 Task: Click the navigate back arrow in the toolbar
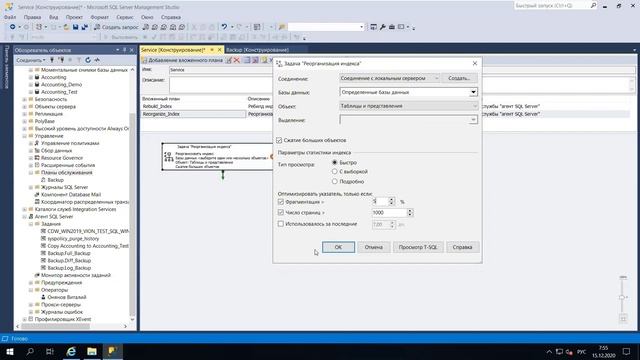coord(13,27)
